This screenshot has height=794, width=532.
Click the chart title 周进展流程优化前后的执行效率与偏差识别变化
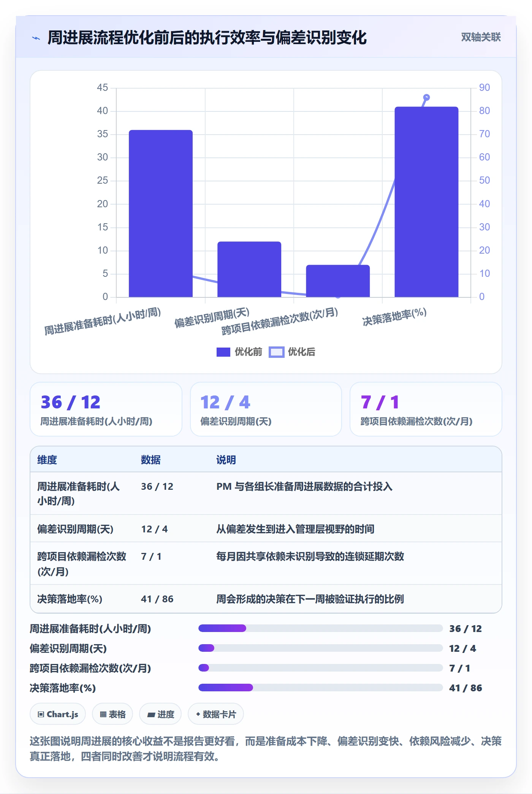click(x=207, y=38)
